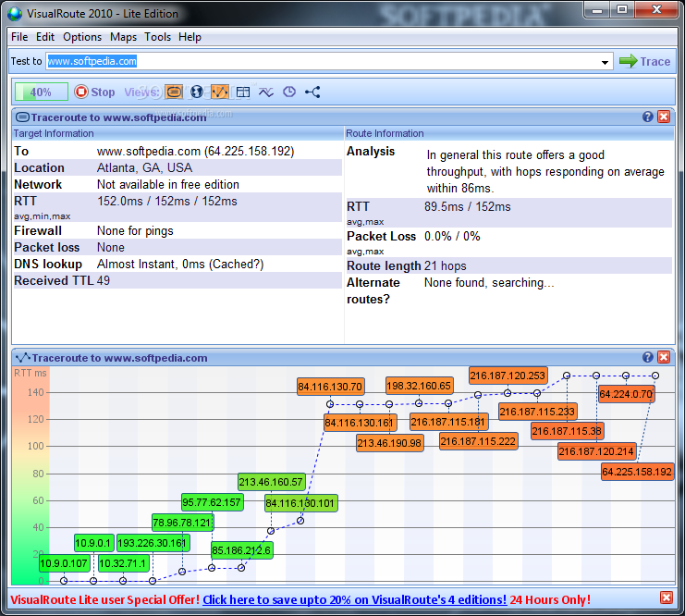Open the Maps menu
The image size is (685, 616).
pos(123,37)
